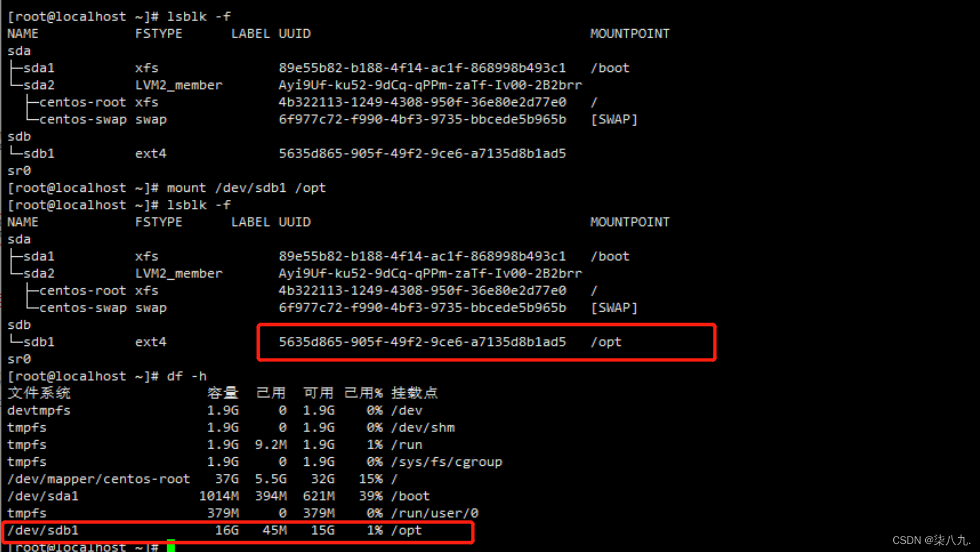Select the 1014M capacity value

point(219,496)
